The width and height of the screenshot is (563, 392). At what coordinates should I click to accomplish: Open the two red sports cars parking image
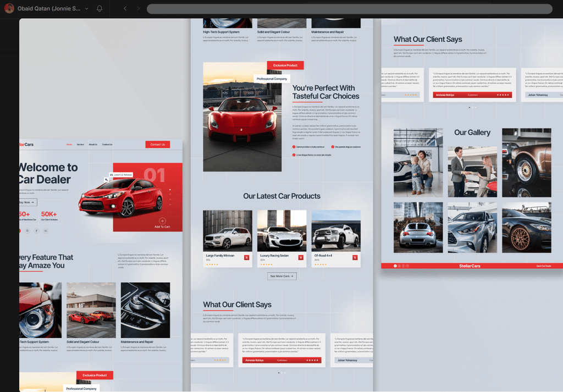[x=91, y=310]
